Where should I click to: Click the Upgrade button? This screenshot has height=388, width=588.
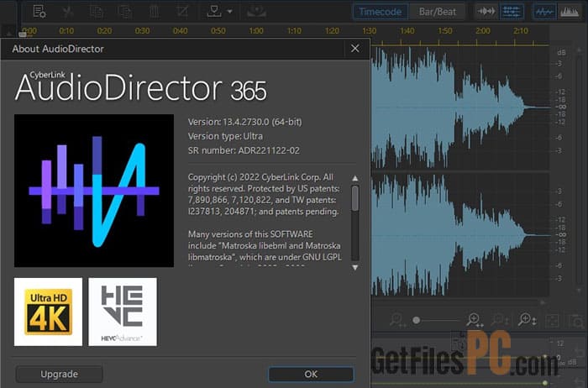pyautogui.click(x=60, y=374)
